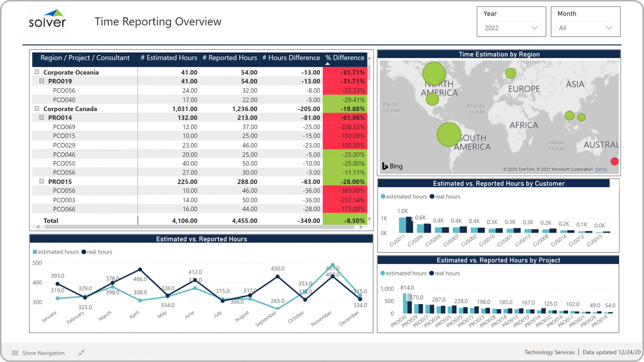Click the sort arrow under % Difference
The width and height of the screenshot is (644, 362).
pyautogui.click(x=327, y=64)
